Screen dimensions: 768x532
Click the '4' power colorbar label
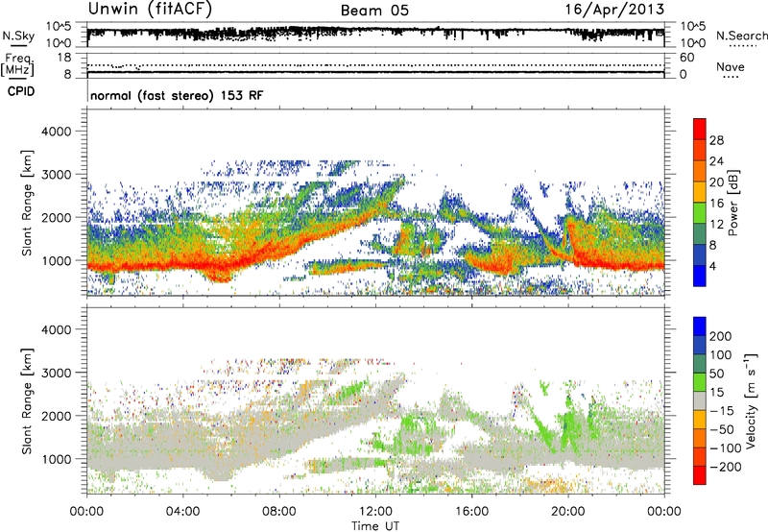[x=713, y=266]
